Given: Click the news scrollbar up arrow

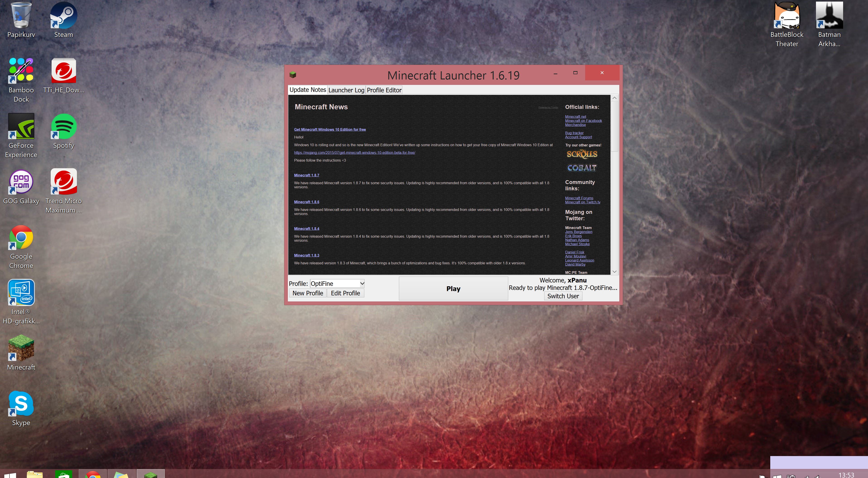Looking at the screenshot, I should click(x=614, y=98).
